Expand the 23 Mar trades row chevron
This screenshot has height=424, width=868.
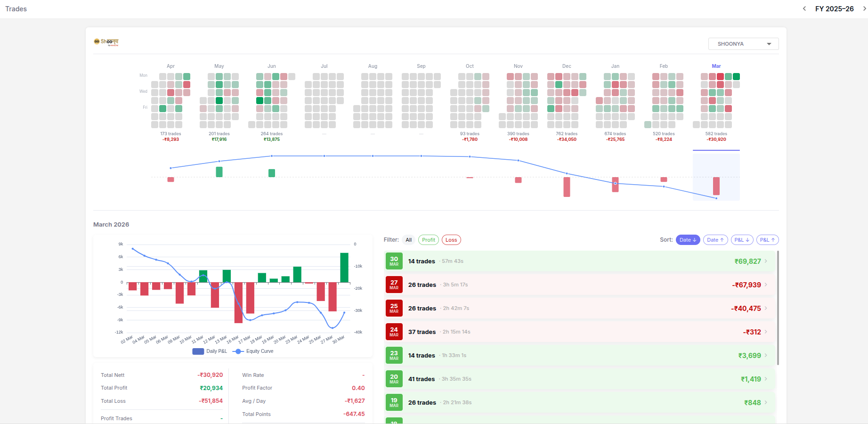tap(766, 355)
